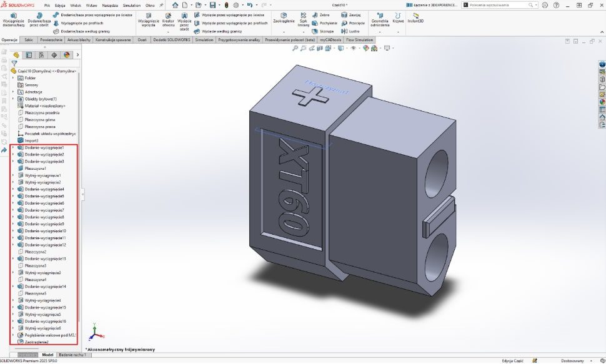This screenshot has height=364, width=606.
Task: Open the DisplayManager color ball tab
Action: tap(67, 55)
